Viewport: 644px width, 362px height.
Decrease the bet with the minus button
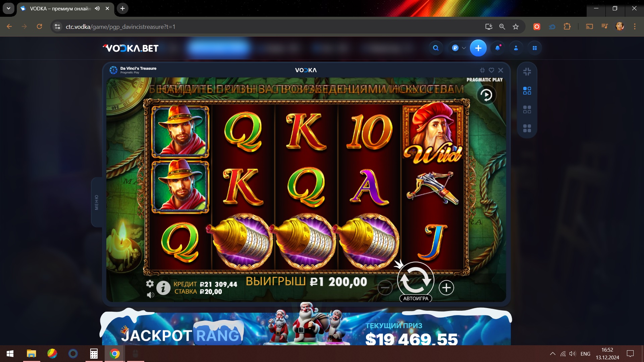(x=385, y=288)
